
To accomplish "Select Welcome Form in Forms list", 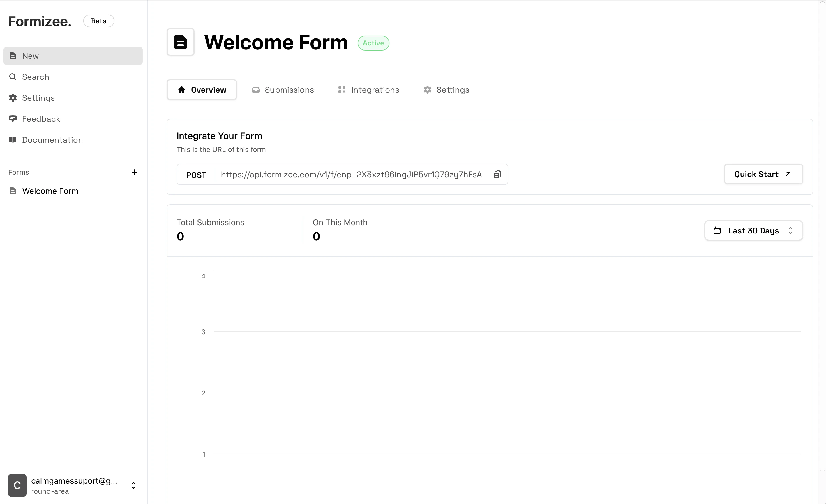I will 73,191.
